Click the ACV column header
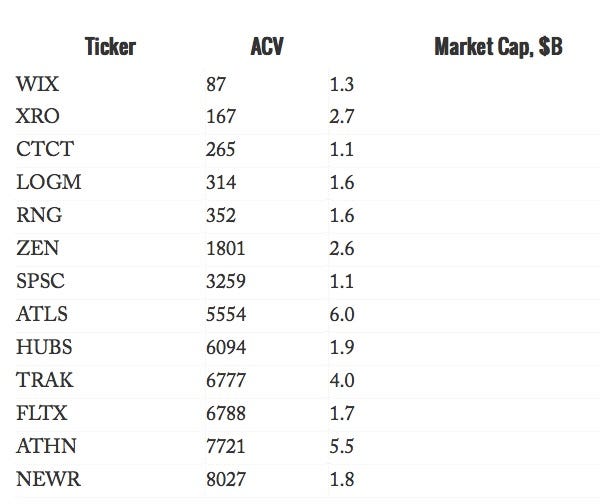 point(267,47)
